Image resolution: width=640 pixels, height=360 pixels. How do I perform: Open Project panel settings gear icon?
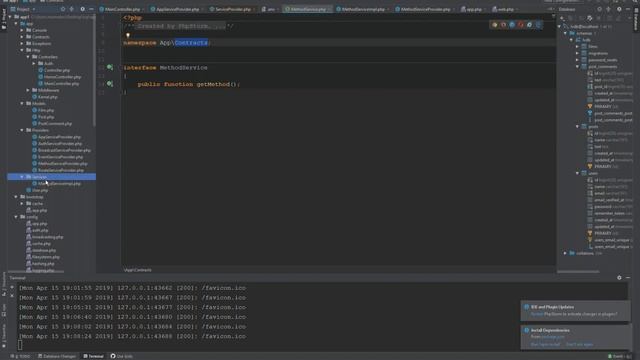[82, 9]
